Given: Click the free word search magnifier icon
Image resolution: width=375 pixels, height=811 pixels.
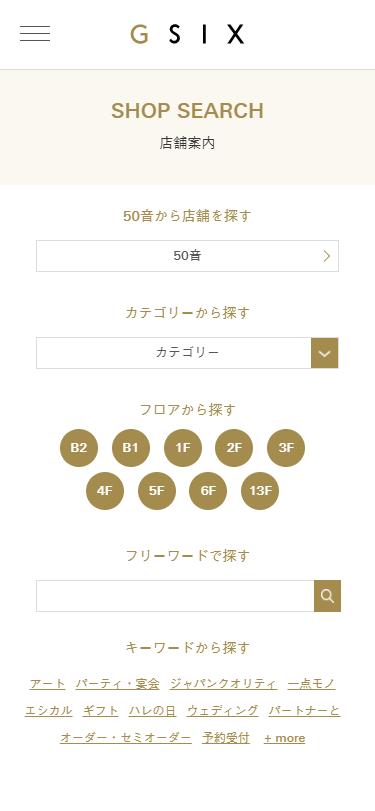Looking at the screenshot, I should (327, 596).
